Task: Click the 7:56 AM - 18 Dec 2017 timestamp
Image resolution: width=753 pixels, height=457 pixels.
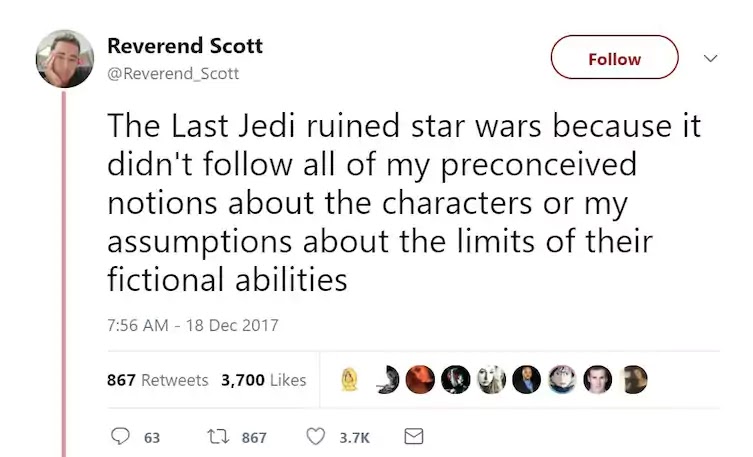Action: click(x=192, y=325)
